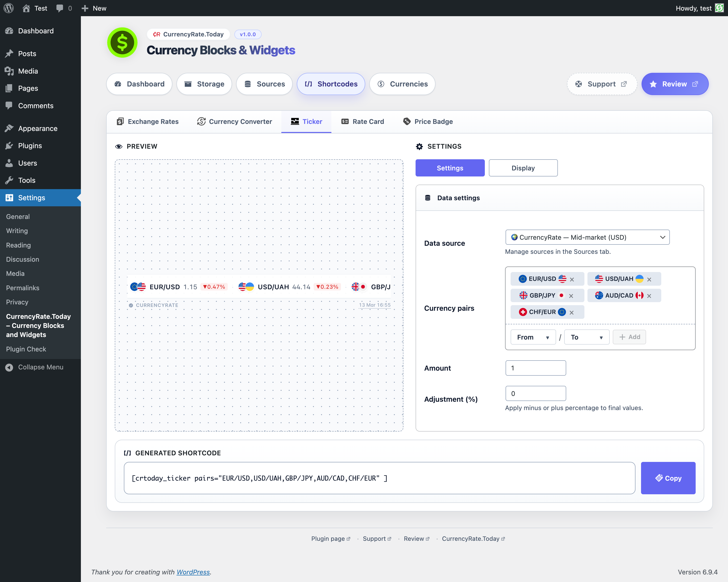Click into the Amount input field
This screenshot has height=582, width=728.
click(x=535, y=368)
